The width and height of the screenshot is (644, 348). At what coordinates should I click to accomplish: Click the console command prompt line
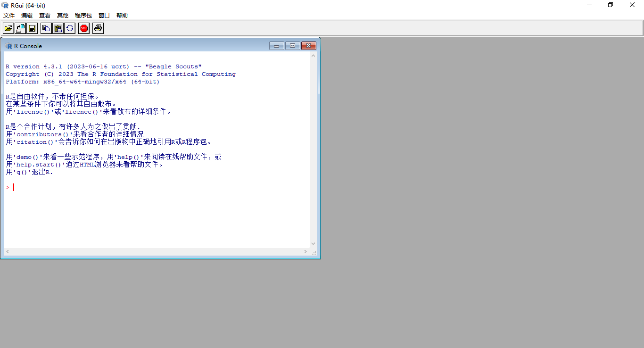[x=157, y=187]
